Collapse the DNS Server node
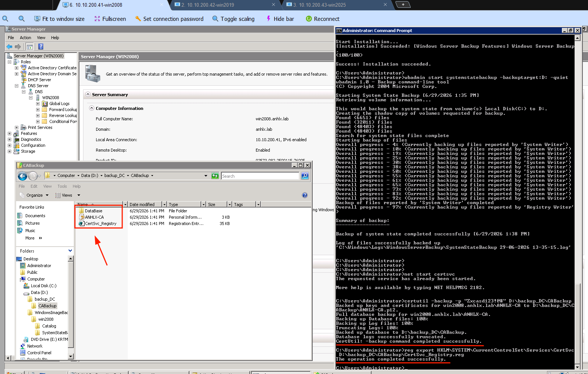588x374 pixels. tap(16, 86)
